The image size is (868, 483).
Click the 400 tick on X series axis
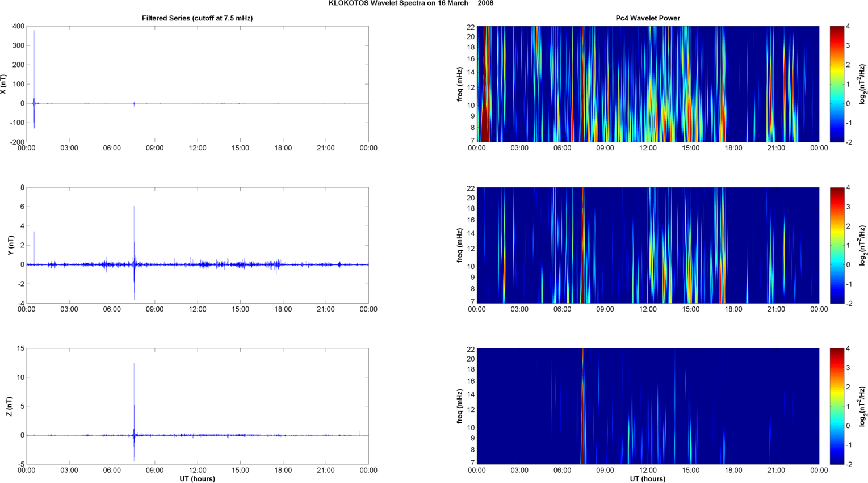click(18, 26)
